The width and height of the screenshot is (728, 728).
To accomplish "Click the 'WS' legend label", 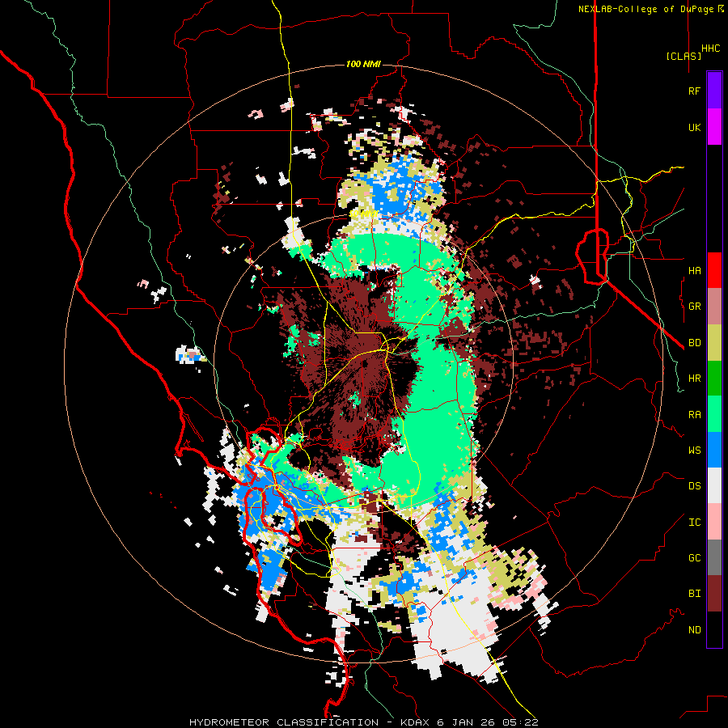I will click(694, 451).
